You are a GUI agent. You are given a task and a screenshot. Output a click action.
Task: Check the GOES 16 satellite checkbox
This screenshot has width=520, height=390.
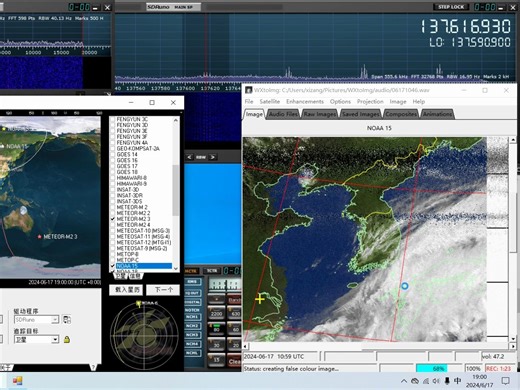click(x=113, y=160)
